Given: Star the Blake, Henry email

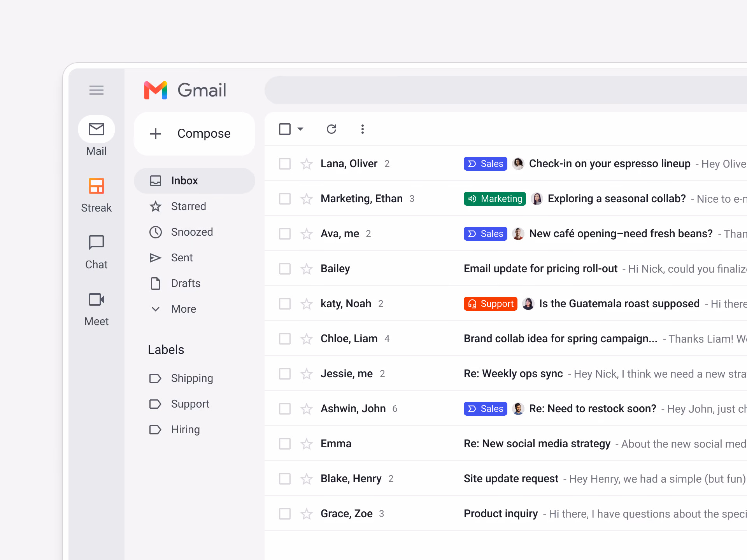Looking at the screenshot, I should pyautogui.click(x=307, y=479).
